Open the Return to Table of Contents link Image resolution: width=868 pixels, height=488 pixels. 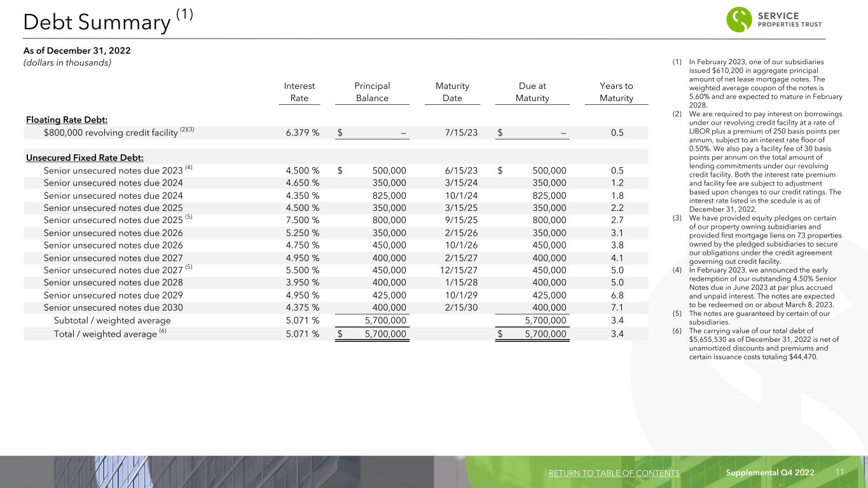(x=613, y=473)
